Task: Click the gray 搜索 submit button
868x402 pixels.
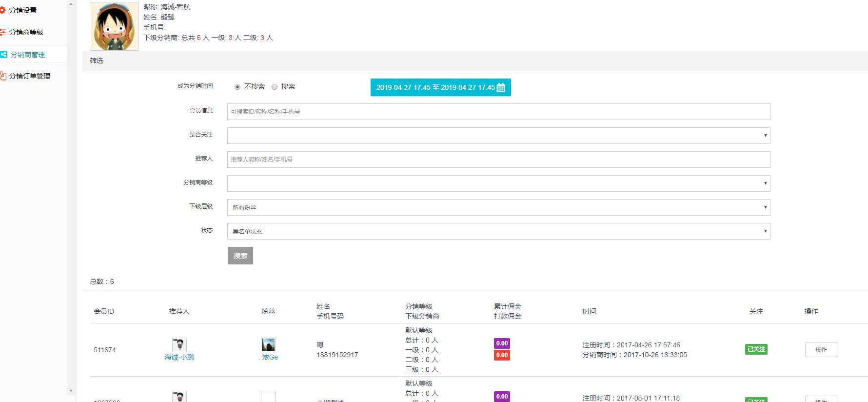Action: 240,256
